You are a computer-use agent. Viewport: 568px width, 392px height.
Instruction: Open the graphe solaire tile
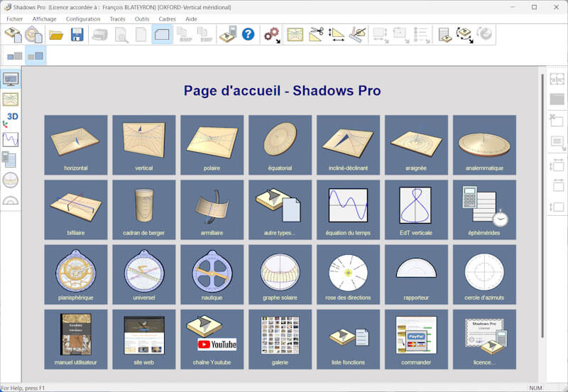pyautogui.click(x=280, y=275)
